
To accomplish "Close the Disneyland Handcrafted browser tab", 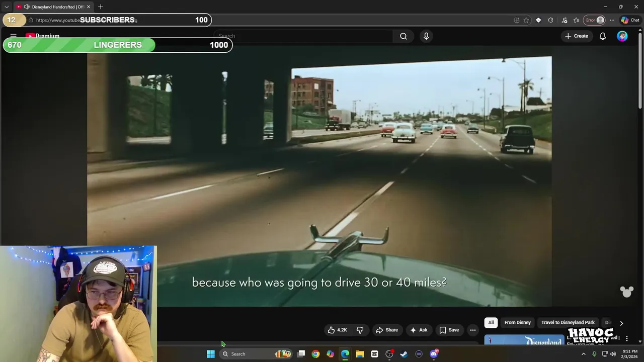I will click(89, 7).
